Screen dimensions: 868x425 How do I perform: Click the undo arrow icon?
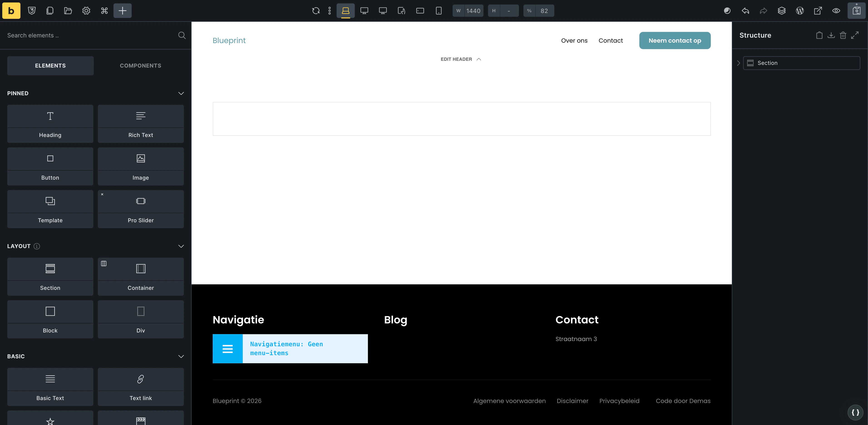pos(745,11)
